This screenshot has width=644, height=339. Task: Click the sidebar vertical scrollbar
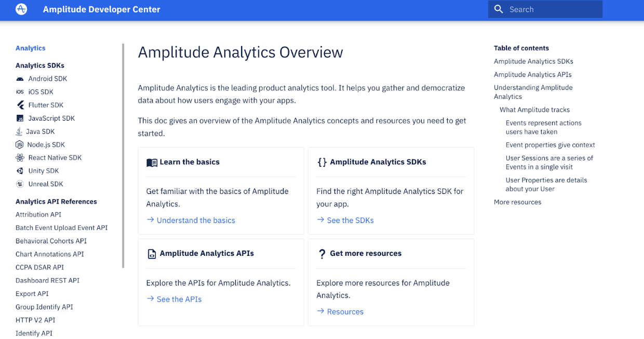pyautogui.click(x=124, y=156)
